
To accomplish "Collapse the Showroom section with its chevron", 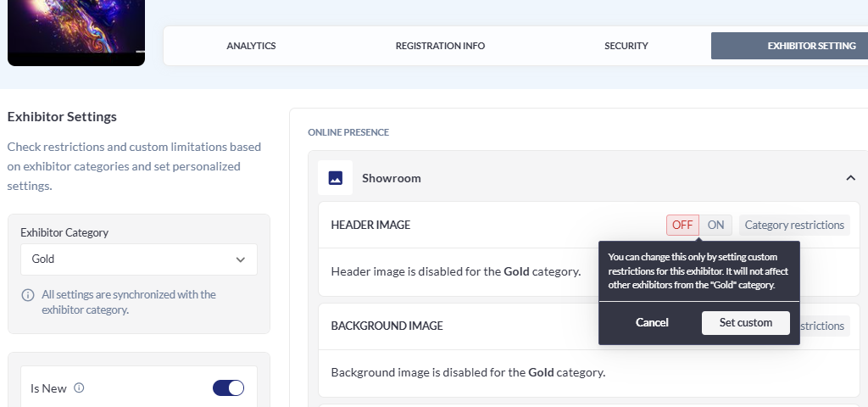I will [x=850, y=178].
